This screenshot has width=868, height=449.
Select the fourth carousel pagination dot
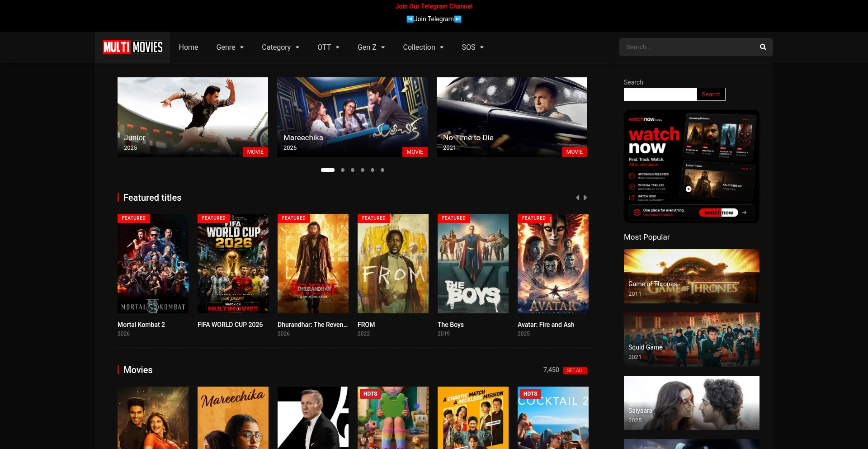click(x=363, y=170)
